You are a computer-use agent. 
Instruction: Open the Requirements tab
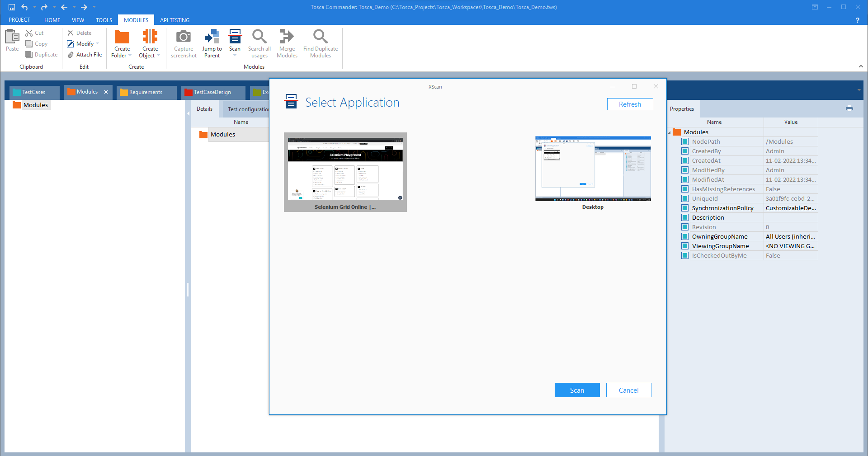146,92
